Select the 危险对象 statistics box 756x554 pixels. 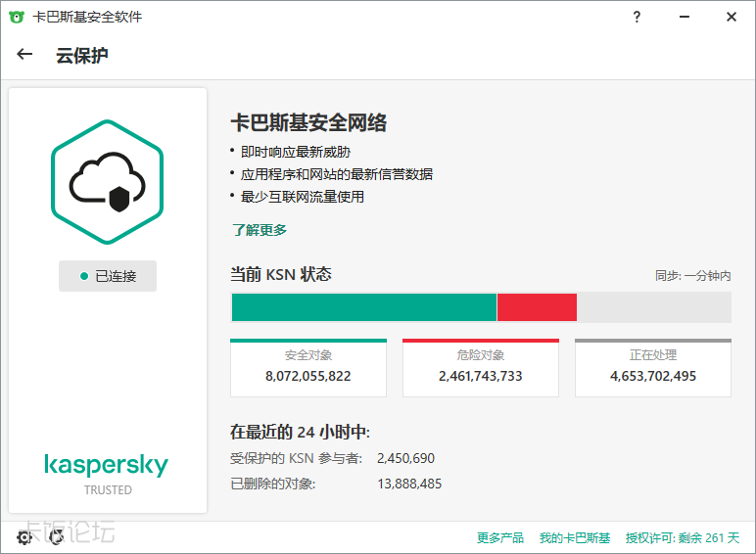pos(481,368)
